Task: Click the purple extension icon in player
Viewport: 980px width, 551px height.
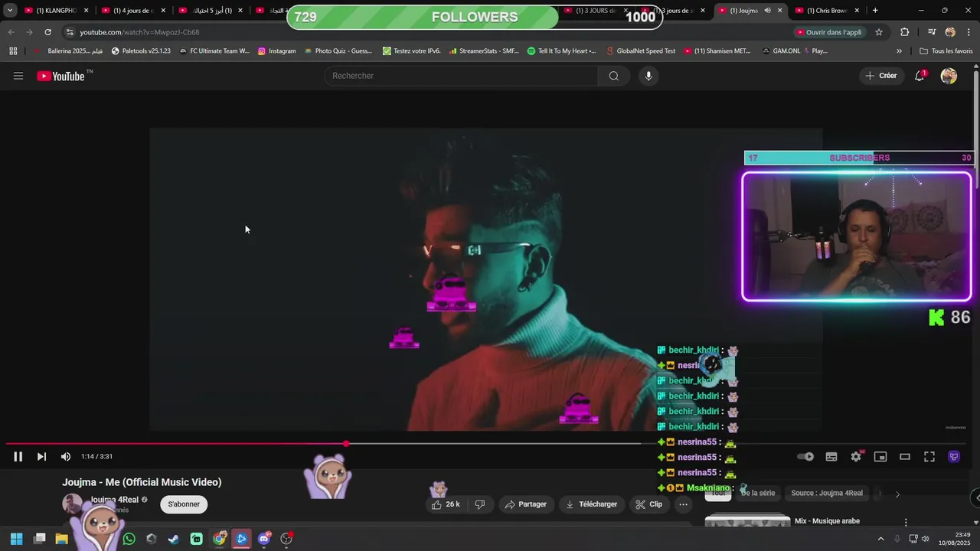Action: pos(954,457)
